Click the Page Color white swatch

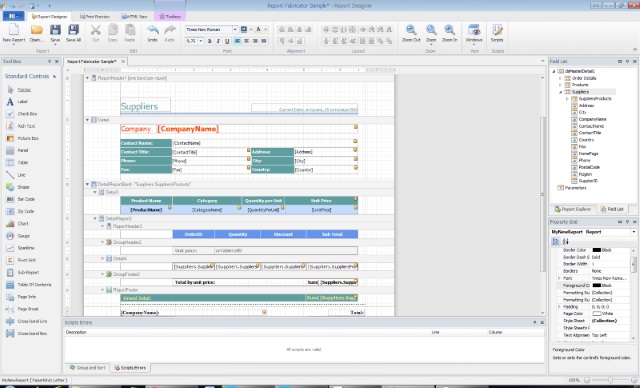coord(597,314)
